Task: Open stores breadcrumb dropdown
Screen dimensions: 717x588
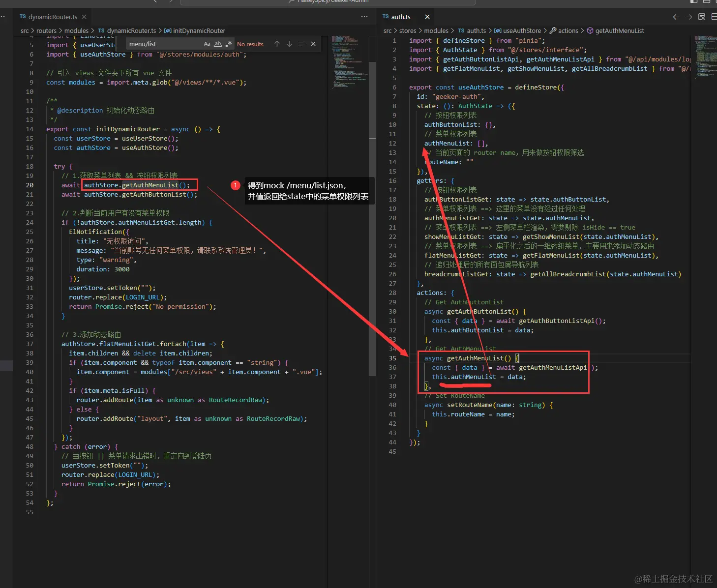Action: point(408,30)
